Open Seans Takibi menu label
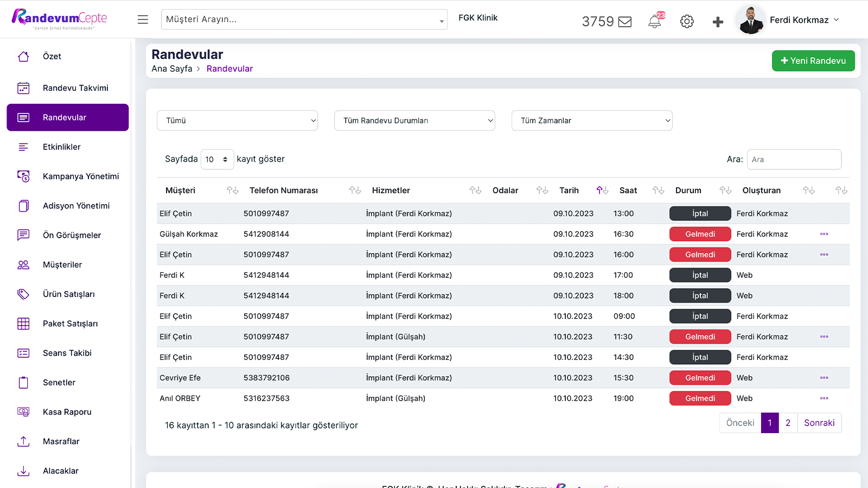The width and height of the screenshot is (868, 488). [x=67, y=353]
